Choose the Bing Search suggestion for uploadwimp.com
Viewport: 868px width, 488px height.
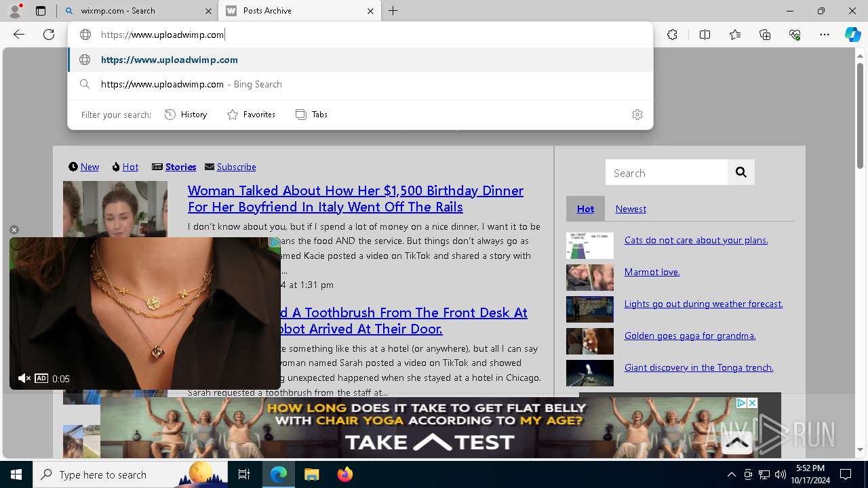coord(361,84)
